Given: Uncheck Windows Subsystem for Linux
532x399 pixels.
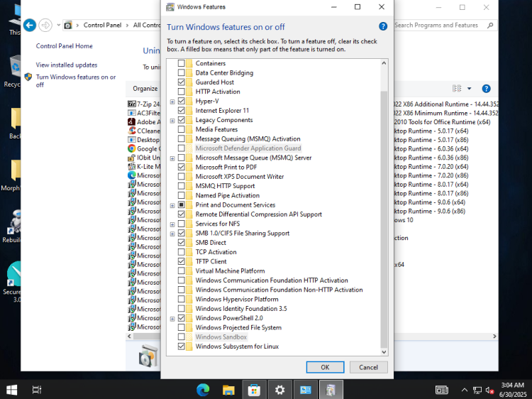Looking at the screenshot, I should [x=181, y=346].
